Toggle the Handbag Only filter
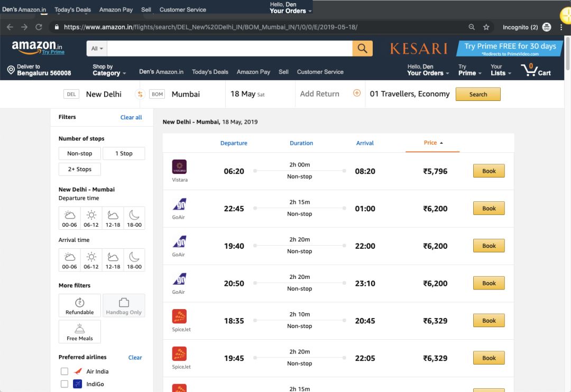 click(x=124, y=306)
